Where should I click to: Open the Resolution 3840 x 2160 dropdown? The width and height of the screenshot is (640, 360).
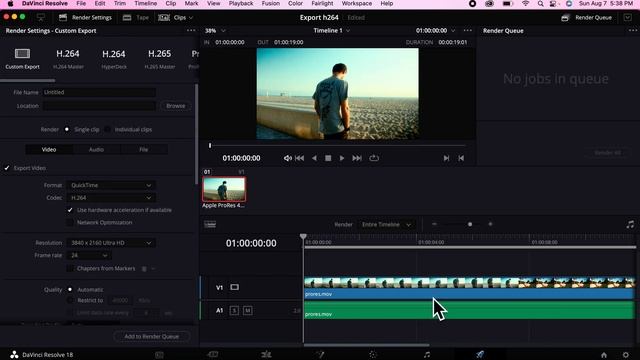[111, 243]
